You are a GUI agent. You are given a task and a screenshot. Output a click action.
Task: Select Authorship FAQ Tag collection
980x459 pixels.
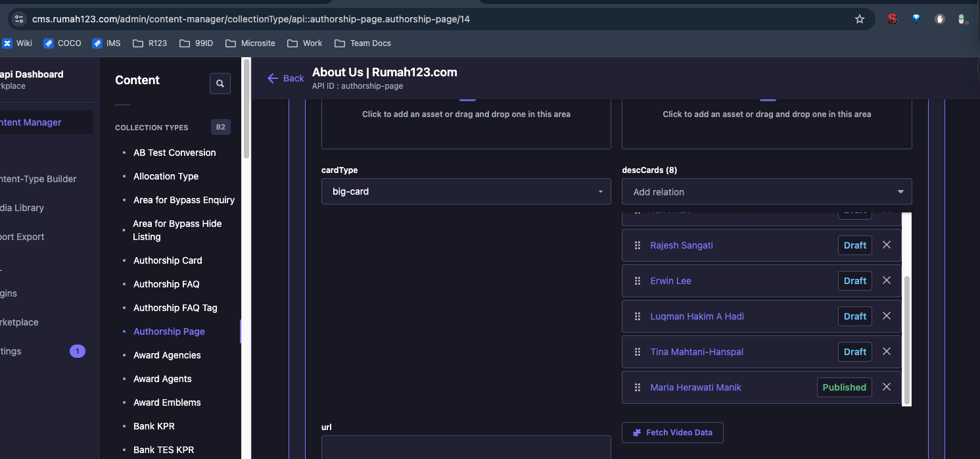point(175,308)
